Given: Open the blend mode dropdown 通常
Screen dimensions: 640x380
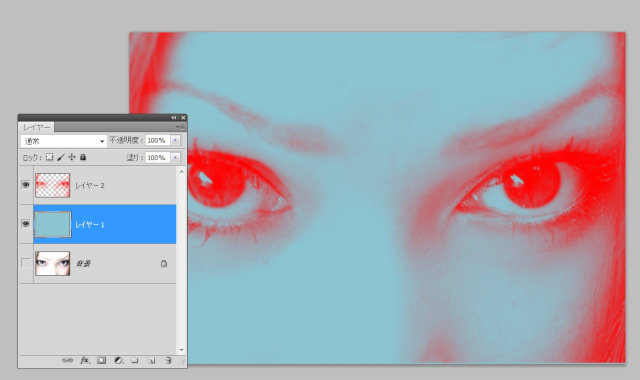Looking at the screenshot, I should (x=63, y=141).
